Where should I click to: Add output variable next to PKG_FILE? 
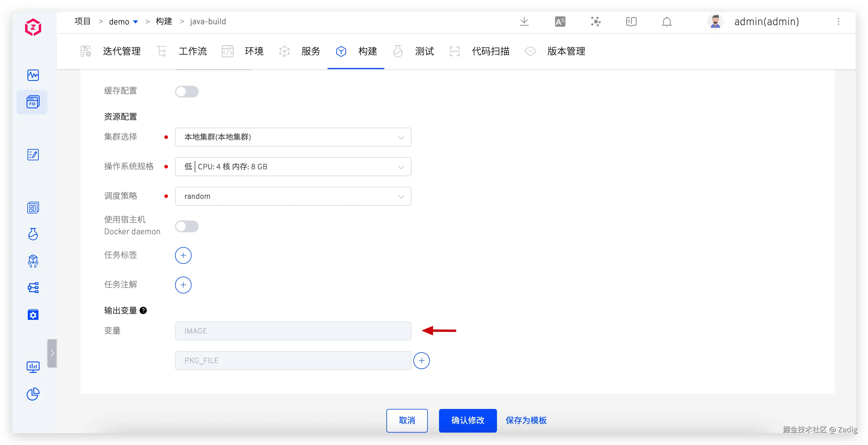422,361
